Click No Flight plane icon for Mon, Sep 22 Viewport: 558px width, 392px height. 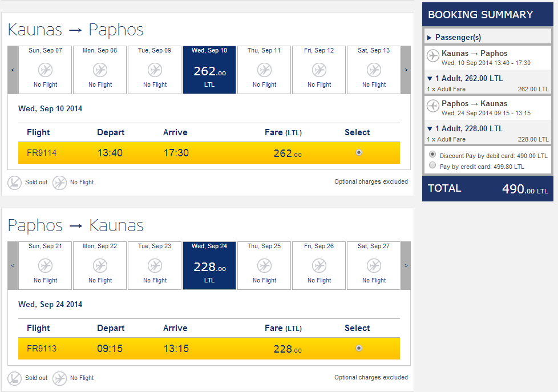pyautogui.click(x=100, y=266)
